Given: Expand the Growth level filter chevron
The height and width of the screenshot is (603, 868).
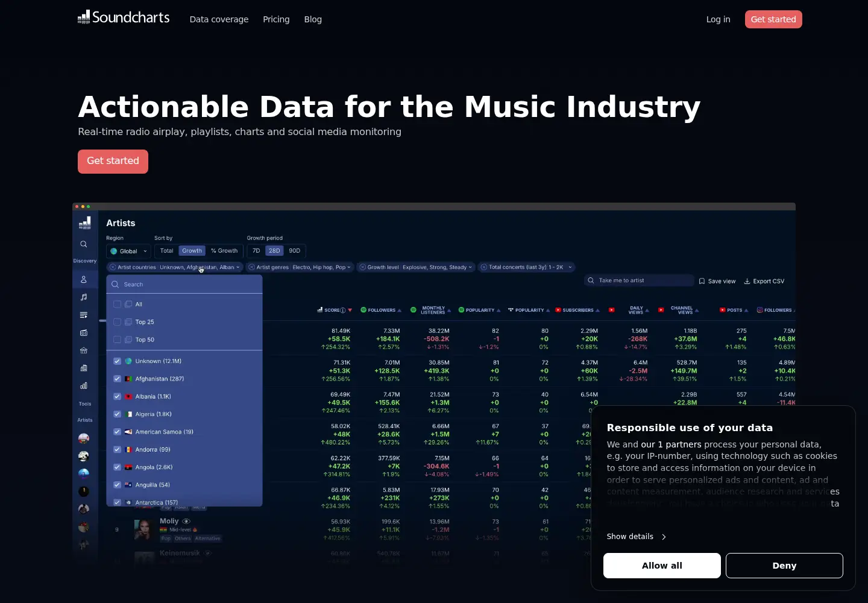Looking at the screenshot, I should pyautogui.click(x=470, y=267).
